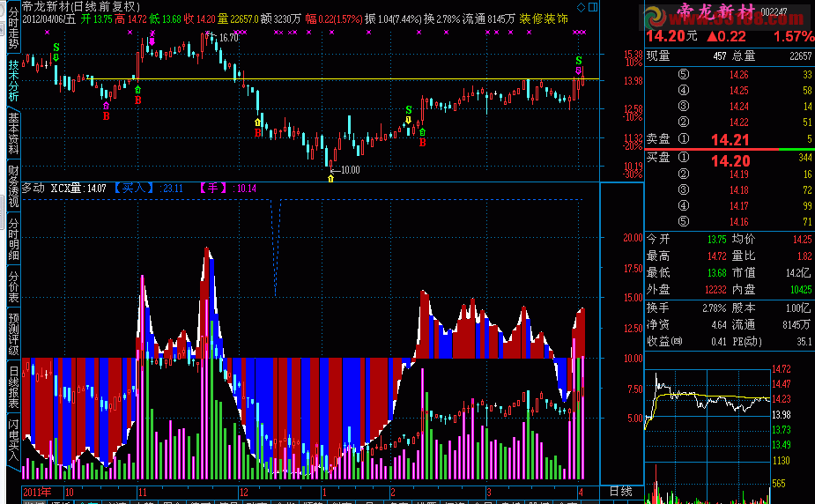This screenshot has width=815, height=504.
Task: Click the split-window square icon at chart top-right
Action: pos(593,7)
